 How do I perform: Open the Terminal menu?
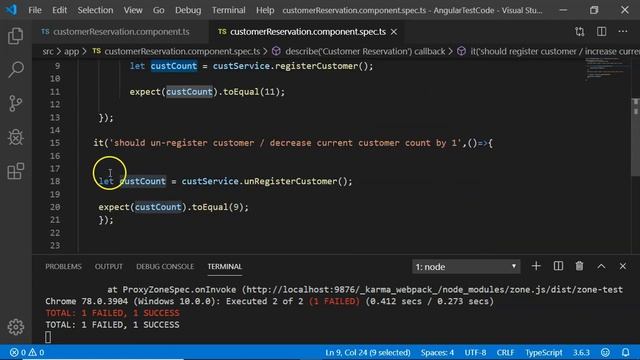228,10
